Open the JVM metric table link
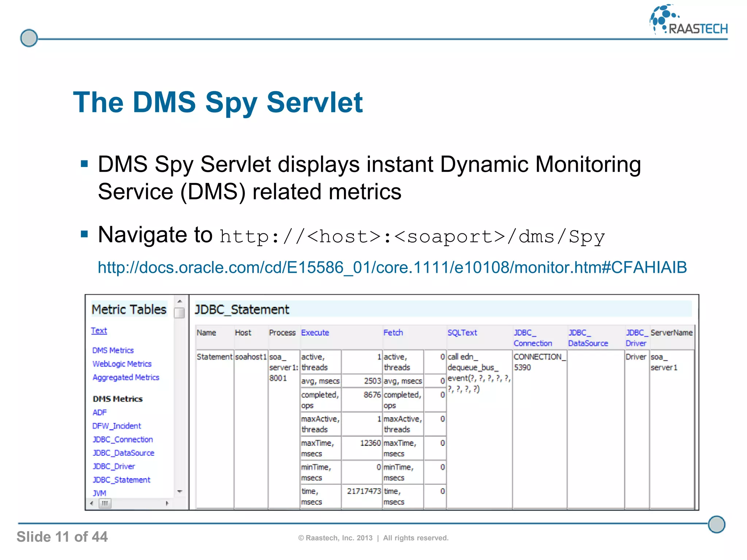747x560 pixels. pos(99,493)
